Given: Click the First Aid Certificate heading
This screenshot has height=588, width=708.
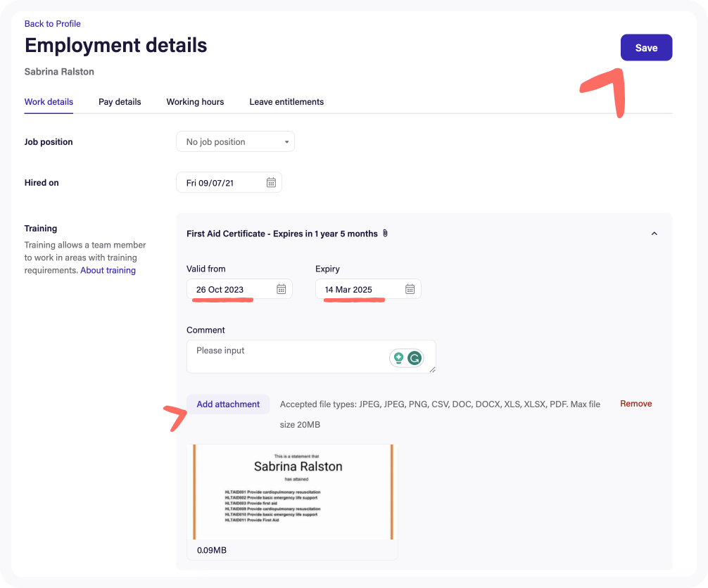Looking at the screenshot, I should click(282, 234).
